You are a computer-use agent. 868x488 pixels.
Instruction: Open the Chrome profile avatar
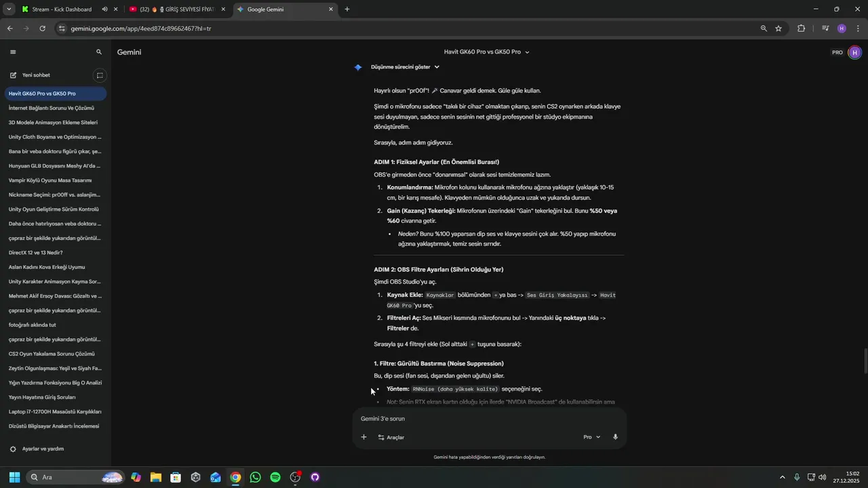point(842,28)
